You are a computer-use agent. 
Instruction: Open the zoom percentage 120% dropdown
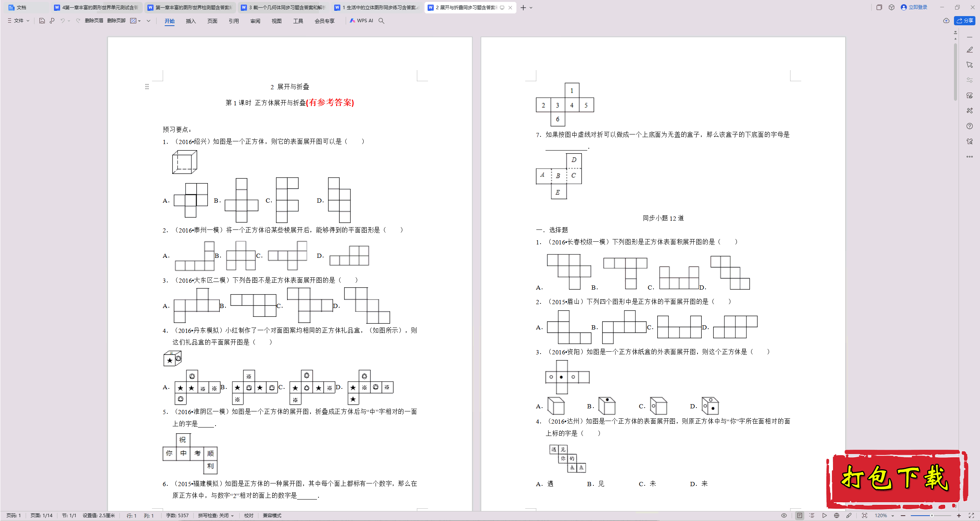pos(884,516)
